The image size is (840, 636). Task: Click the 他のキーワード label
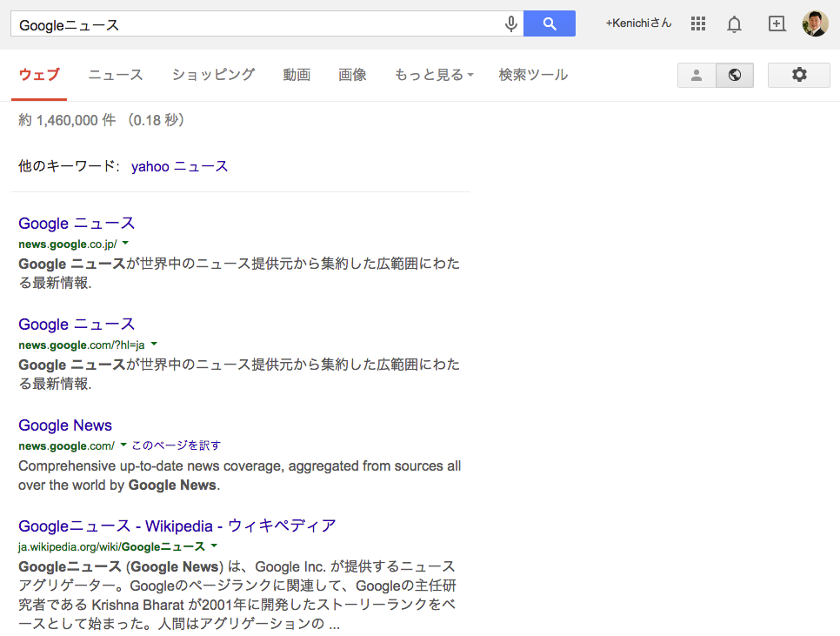coord(69,166)
